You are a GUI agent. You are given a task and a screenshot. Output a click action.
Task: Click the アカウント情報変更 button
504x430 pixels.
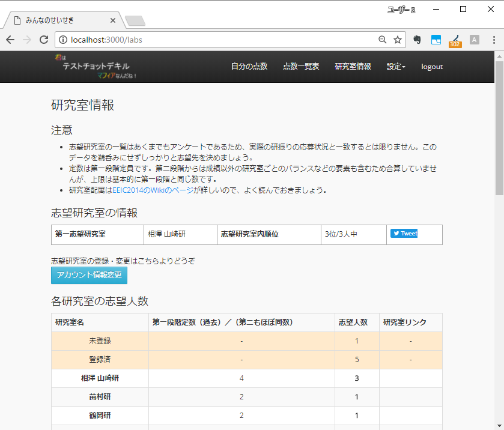[x=89, y=276]
